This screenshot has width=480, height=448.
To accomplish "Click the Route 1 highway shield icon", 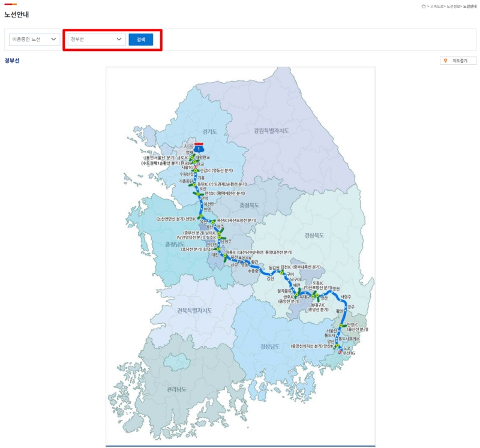I will point(199,148).
